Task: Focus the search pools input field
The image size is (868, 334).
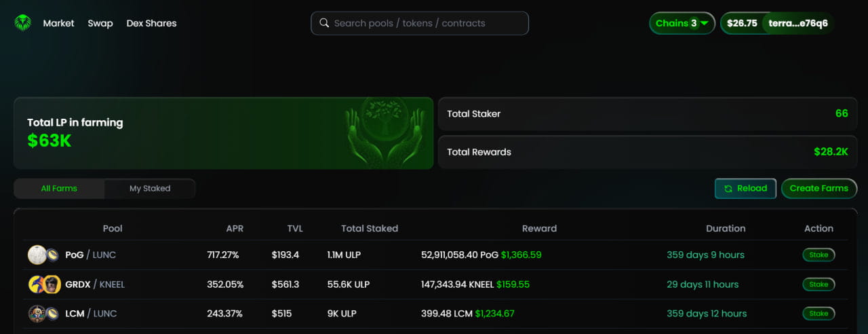Action: 427,23
